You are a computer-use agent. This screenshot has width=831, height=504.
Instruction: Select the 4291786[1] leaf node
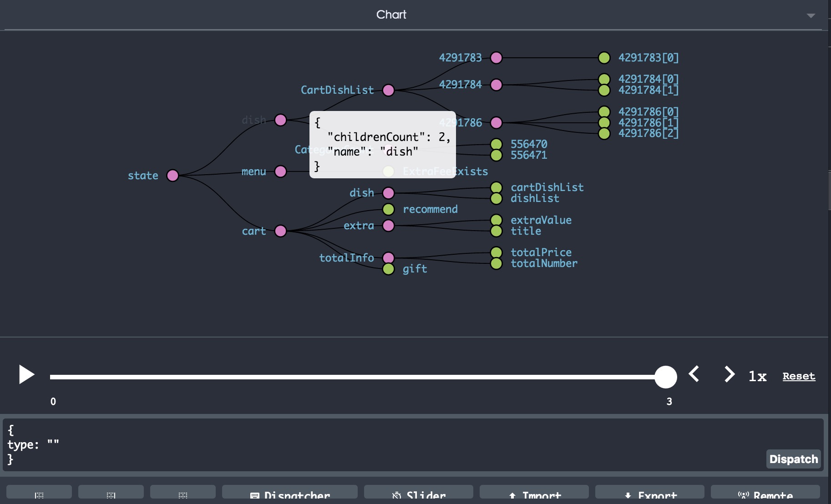coord(604,123)
